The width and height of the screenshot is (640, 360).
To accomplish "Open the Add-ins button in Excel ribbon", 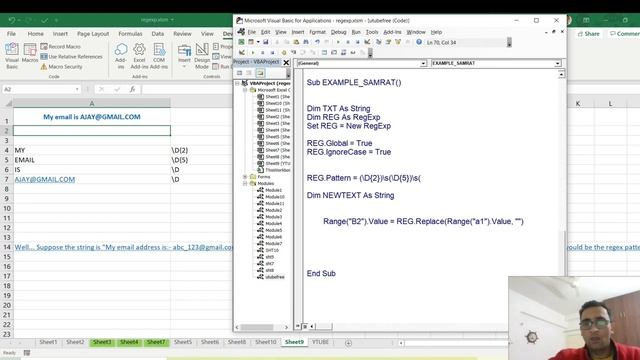I will pyautogui.click(x=120, y=56).
